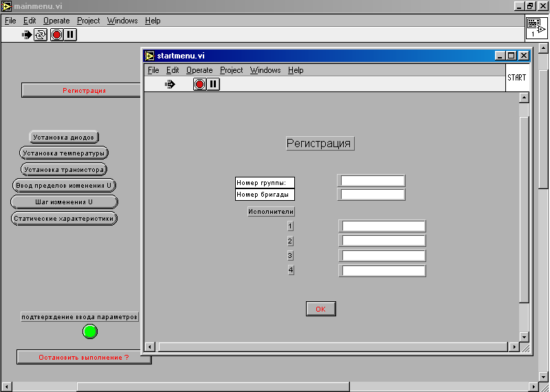Click mainmenu.vi title bar LabVIEW icon
The image size is (550, 392).
[6, 6]
